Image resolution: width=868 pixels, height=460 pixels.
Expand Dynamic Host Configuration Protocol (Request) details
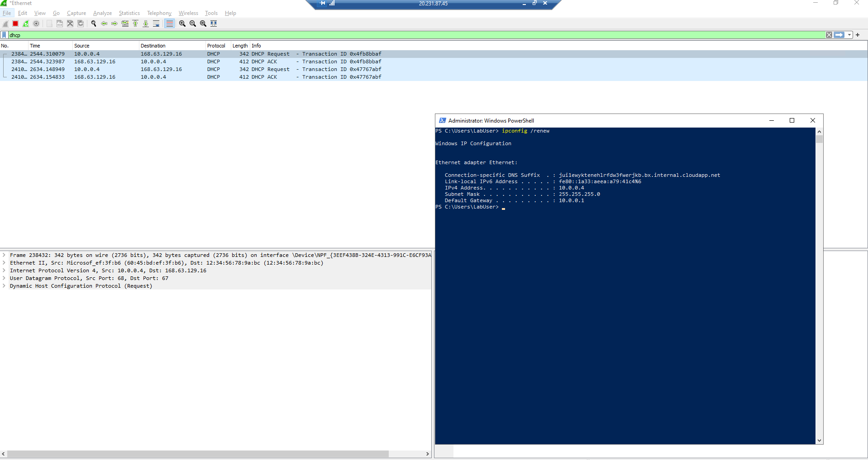pyautogui.click(x=4, y=286)
